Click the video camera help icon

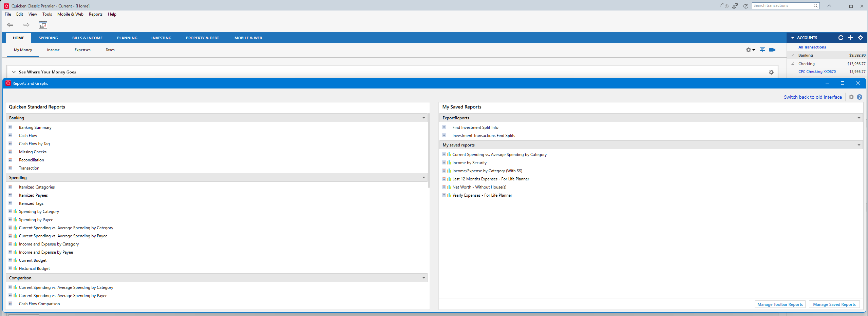click(772, 50)
